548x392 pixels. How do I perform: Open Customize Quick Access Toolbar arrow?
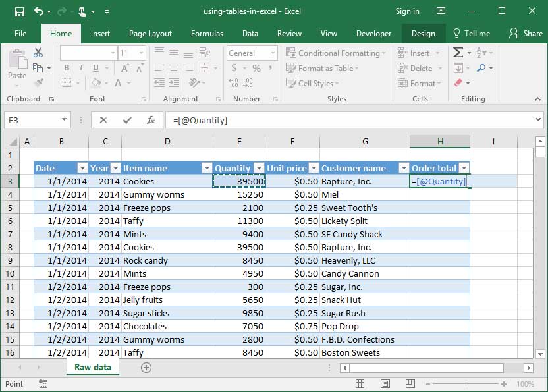[x=107, y=12]
